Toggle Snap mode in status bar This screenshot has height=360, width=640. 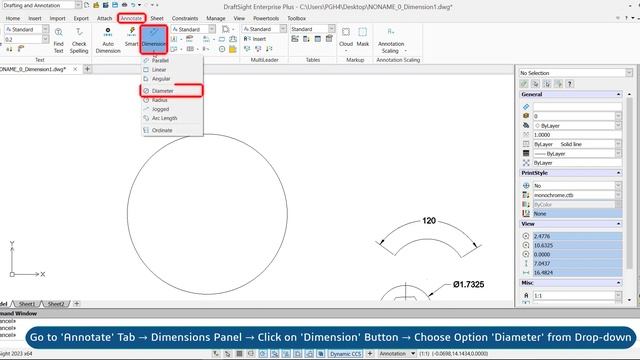(x=228, y=353)
